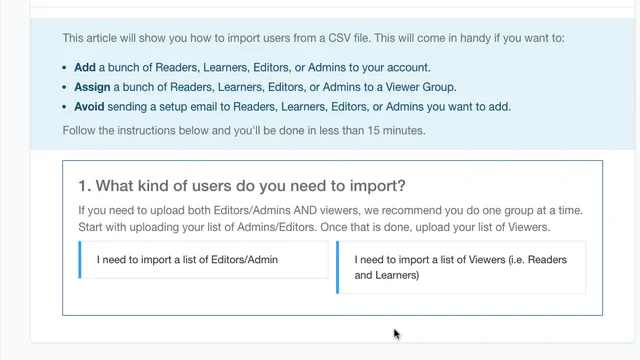The width and height of the screenshot is (640, 360).
Task: Click the "What kind of users" heading
Action: (242, 186)
